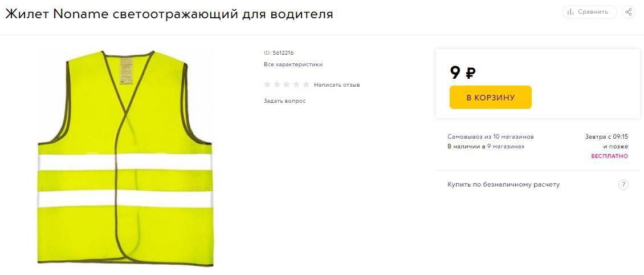644x275 pixels.
Task: Click the yellow vest product image
Action: click(x=125, y=158)
